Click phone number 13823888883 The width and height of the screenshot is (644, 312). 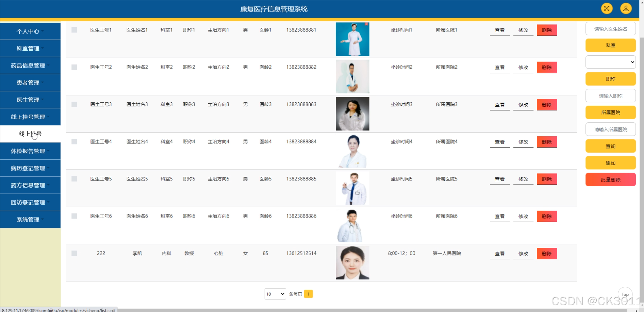(x=301, y=104)
